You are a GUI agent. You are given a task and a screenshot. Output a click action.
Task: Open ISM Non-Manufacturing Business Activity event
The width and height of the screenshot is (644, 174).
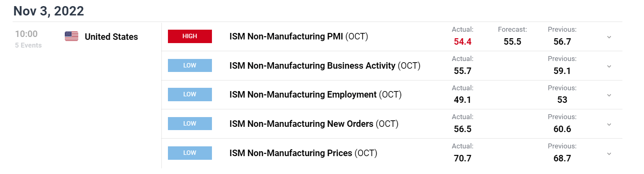coord(325,66)
